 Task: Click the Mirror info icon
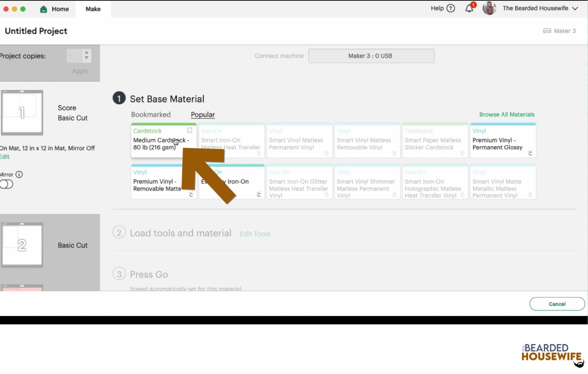19,174
